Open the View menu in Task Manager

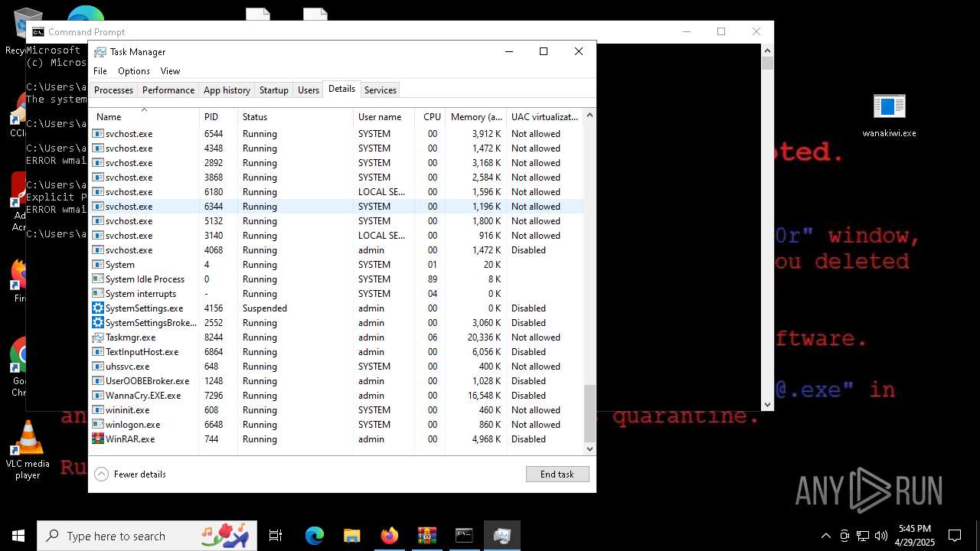[x=170, y=71]
